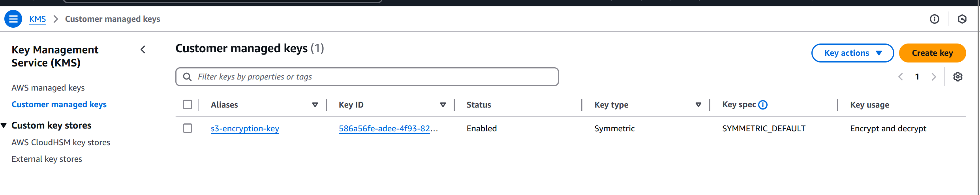Screen dimensions: 980x195
Task: Go to next page arrow in pagination
Action: tap(934, 77)
